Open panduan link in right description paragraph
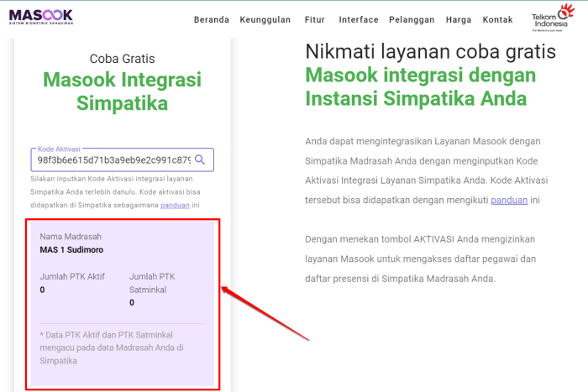Image resolution: width=588 pixels, height=392 pixels. (509, 200)
